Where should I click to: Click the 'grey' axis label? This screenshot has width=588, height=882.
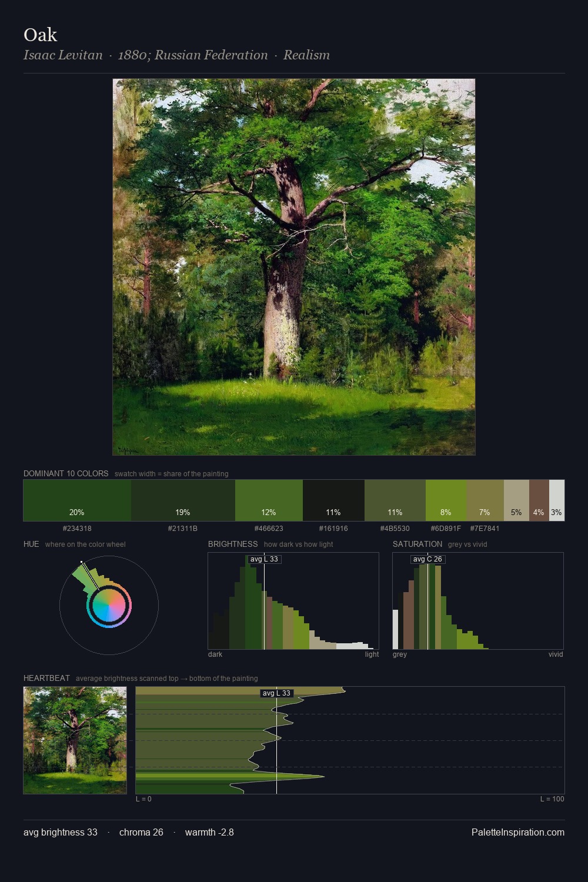[x=400, y=654]
